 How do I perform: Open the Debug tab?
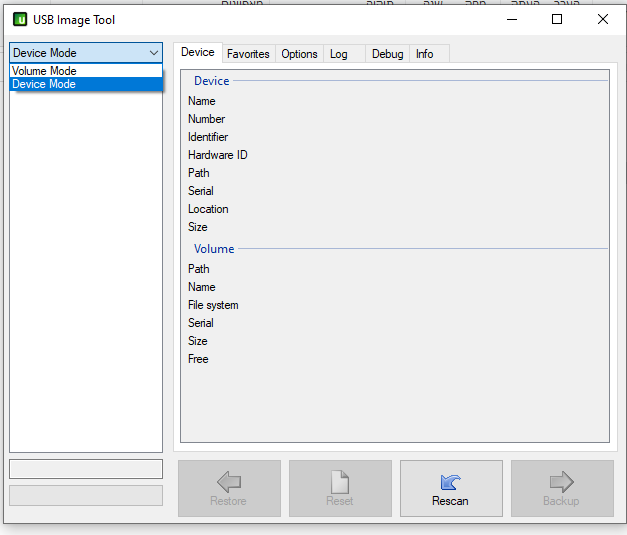click(387, 54)
